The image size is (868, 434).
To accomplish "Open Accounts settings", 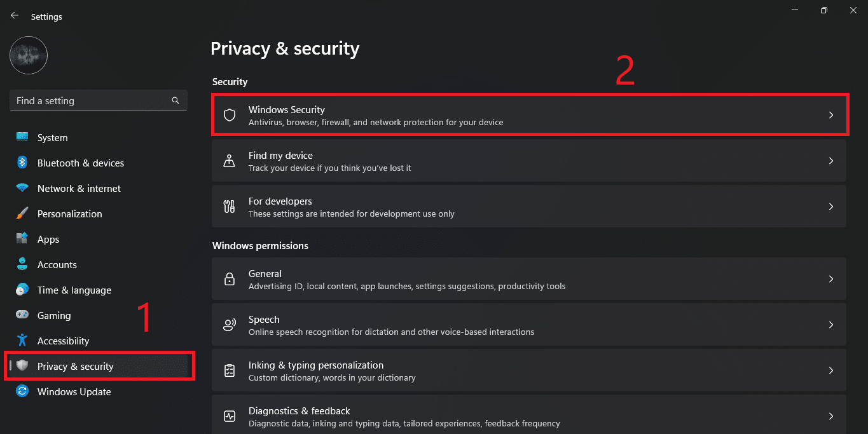I will pyautogui.click(x=57, y=264).
